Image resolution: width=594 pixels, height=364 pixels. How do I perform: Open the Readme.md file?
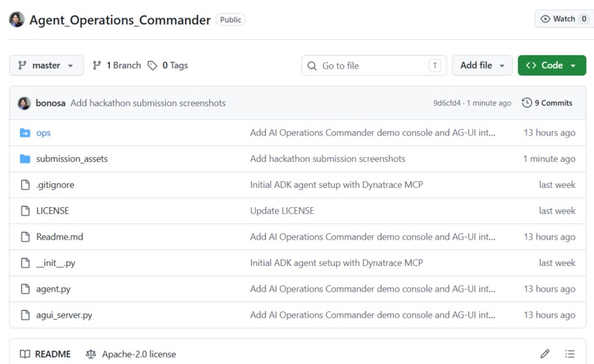pyautogui.click(x=60, y=237)
